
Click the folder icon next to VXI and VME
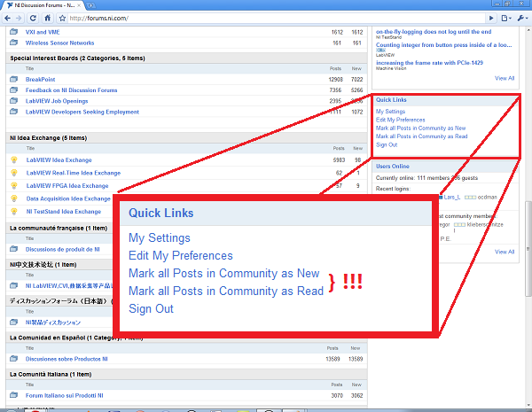[14, 32]
